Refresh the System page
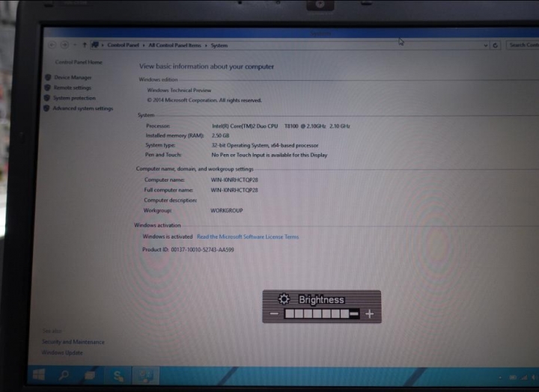This screenshot has width=539, height=392. [x=496, y=46]
